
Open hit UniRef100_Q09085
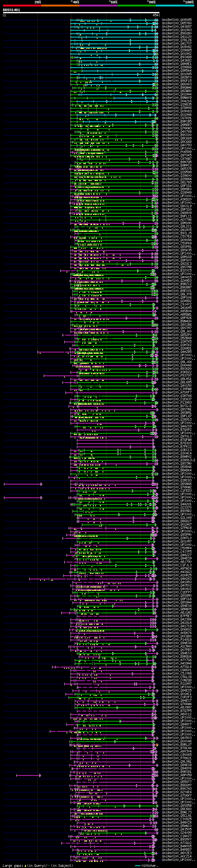[177, 20]
